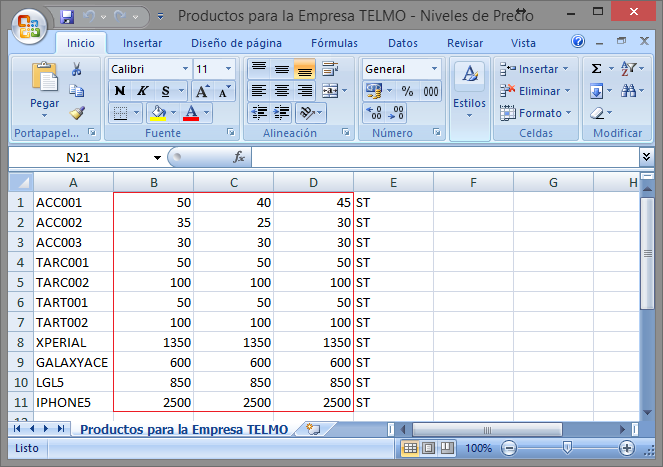
Task: Switch to the Insertar tab
Action: 142,43
